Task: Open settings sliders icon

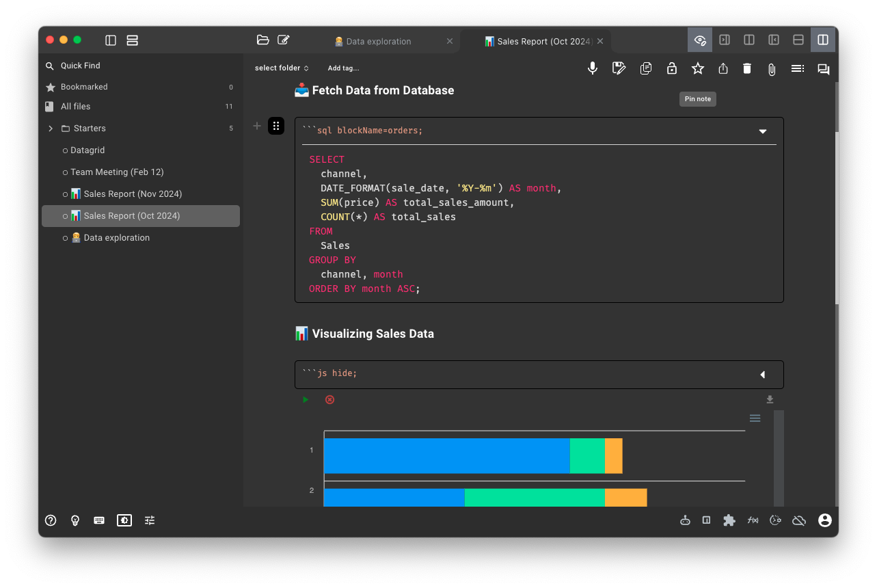Action: 150,520
